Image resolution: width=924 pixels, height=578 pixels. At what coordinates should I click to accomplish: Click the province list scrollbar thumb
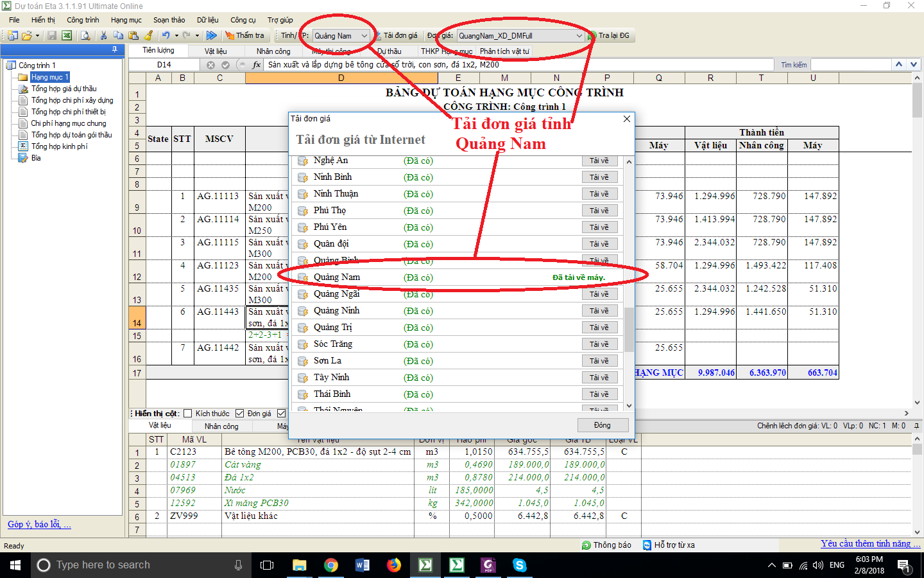(x=629, y=329)
